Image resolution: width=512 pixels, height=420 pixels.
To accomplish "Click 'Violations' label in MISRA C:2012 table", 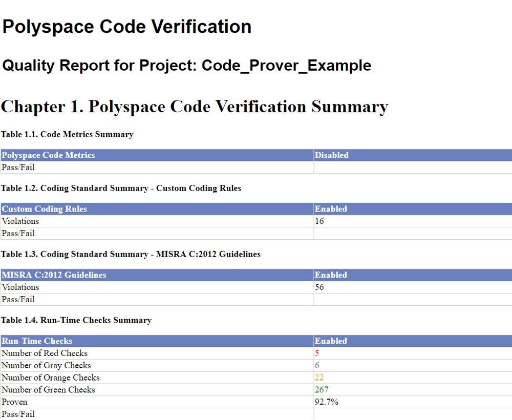I will point(20,287).
